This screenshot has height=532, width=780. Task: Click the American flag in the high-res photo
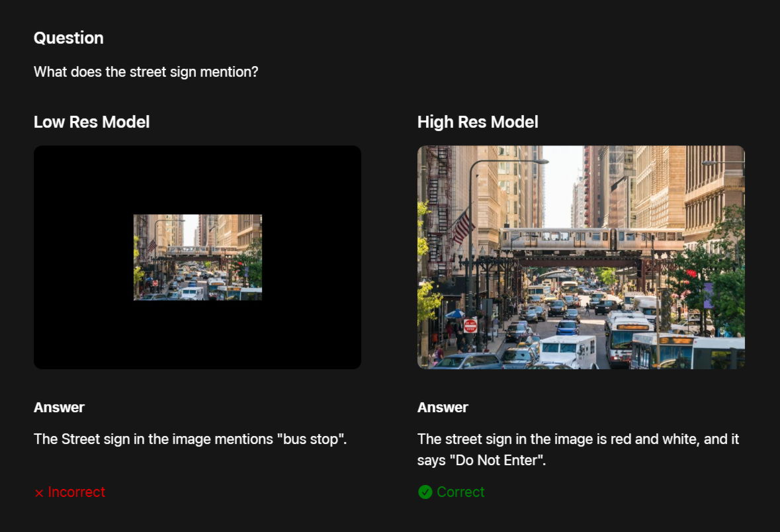click(462, 227)
